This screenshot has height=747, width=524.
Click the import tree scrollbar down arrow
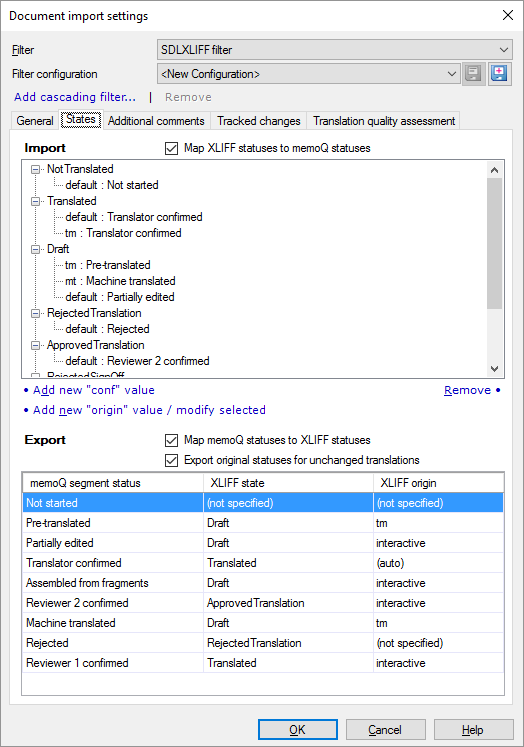click(494, 369)
